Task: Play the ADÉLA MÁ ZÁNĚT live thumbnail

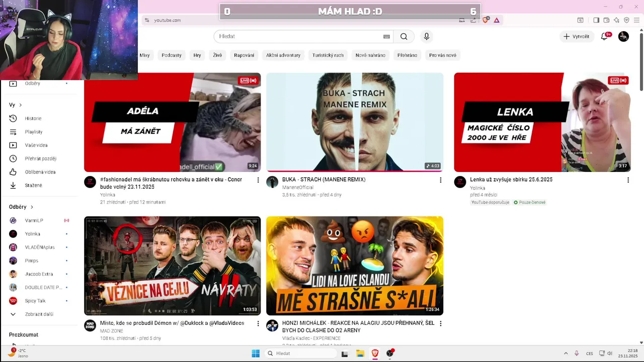Action: (x=172, y=122)
